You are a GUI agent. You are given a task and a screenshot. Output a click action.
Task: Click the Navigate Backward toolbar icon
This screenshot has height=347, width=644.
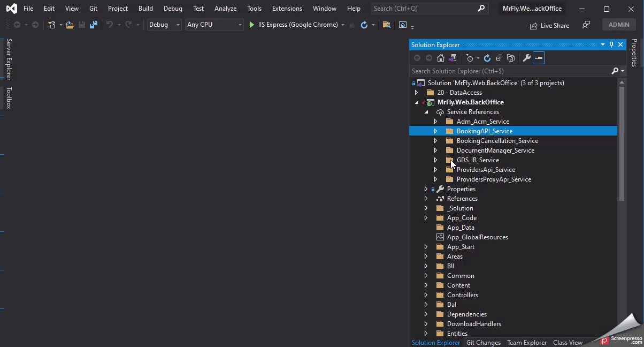click(17, 25)
